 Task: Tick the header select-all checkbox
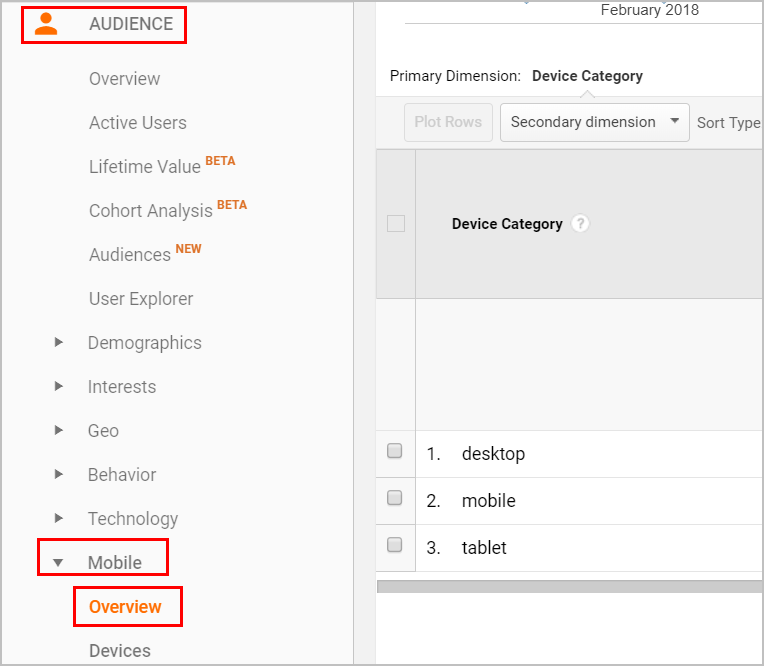[x=396, y=224]
